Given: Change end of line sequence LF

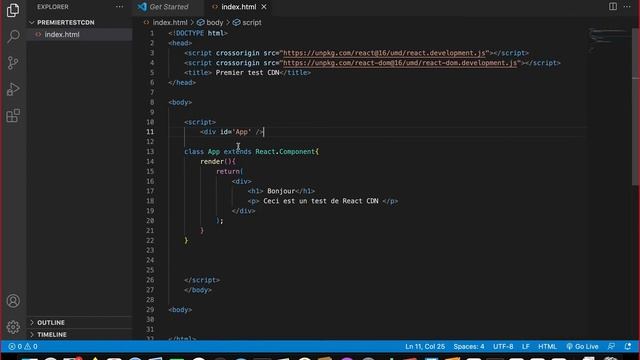Looking at the screenshot, I should point(525,347).
